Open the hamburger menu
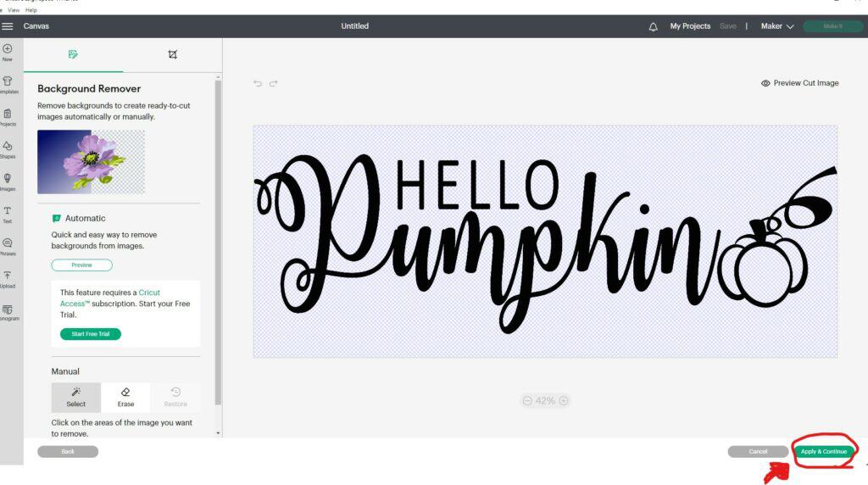This screenshot has width=868, height=485. point(7,26)
